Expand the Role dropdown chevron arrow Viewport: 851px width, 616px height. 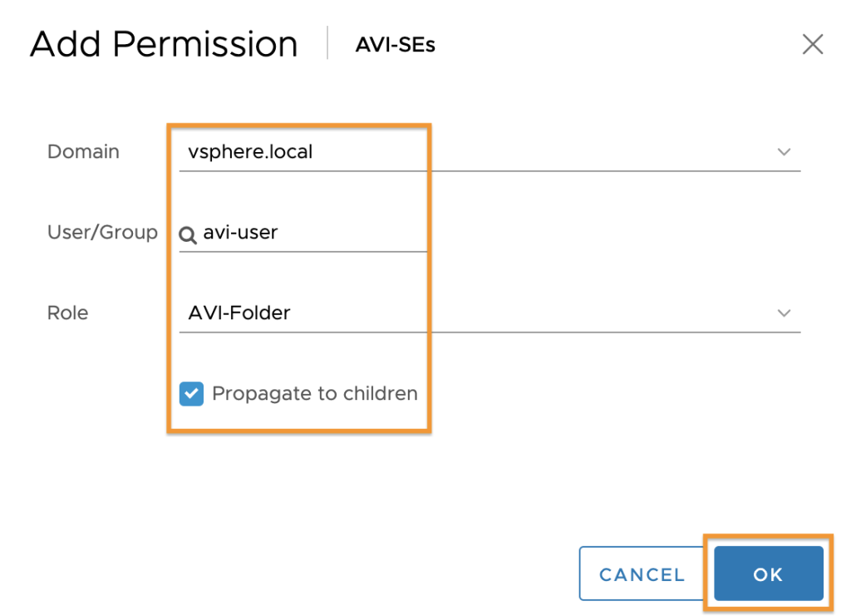784,313
